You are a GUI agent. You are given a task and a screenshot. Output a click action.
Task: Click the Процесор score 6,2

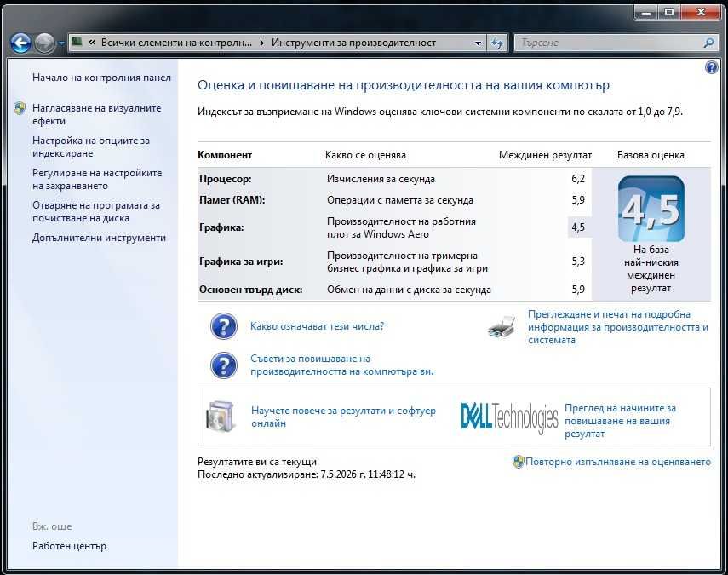(578, 179)
